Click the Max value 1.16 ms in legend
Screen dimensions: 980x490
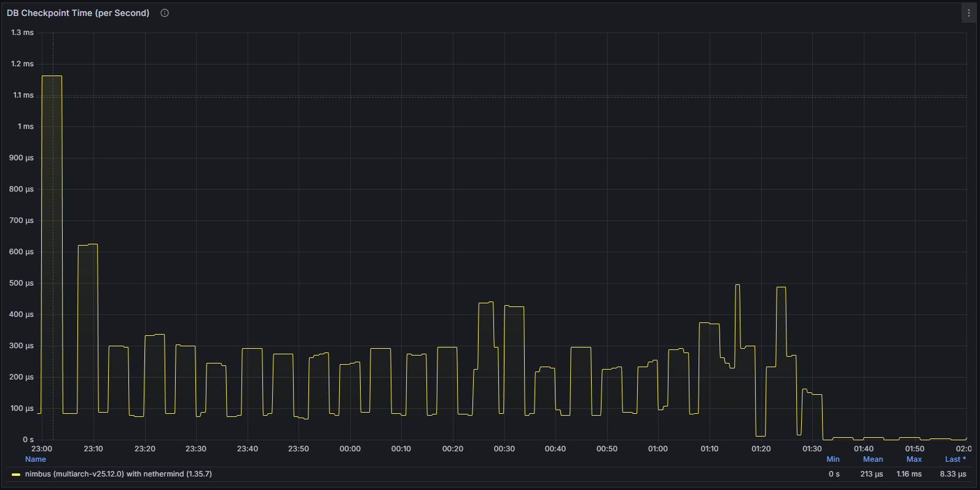tap(909, 474)
